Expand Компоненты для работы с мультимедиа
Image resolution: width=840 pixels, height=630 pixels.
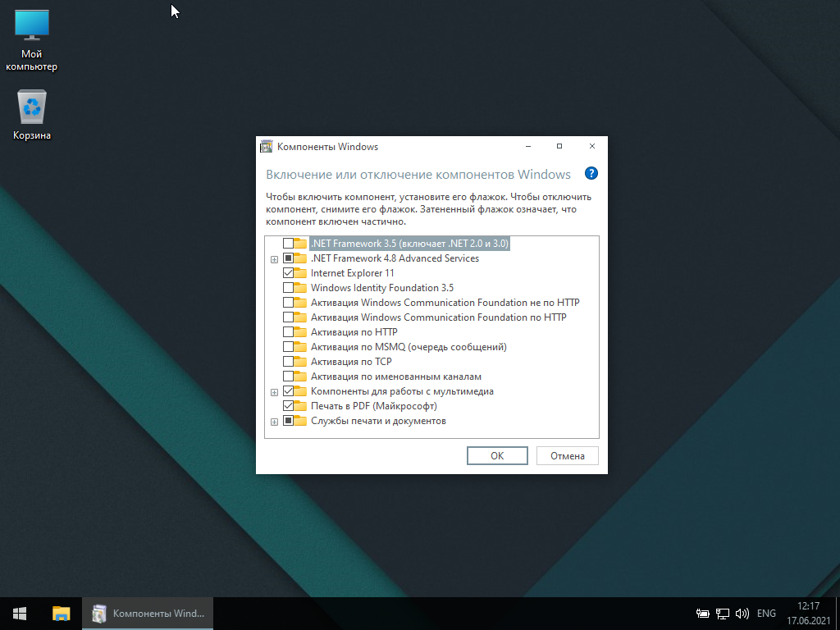click(275, 392)
